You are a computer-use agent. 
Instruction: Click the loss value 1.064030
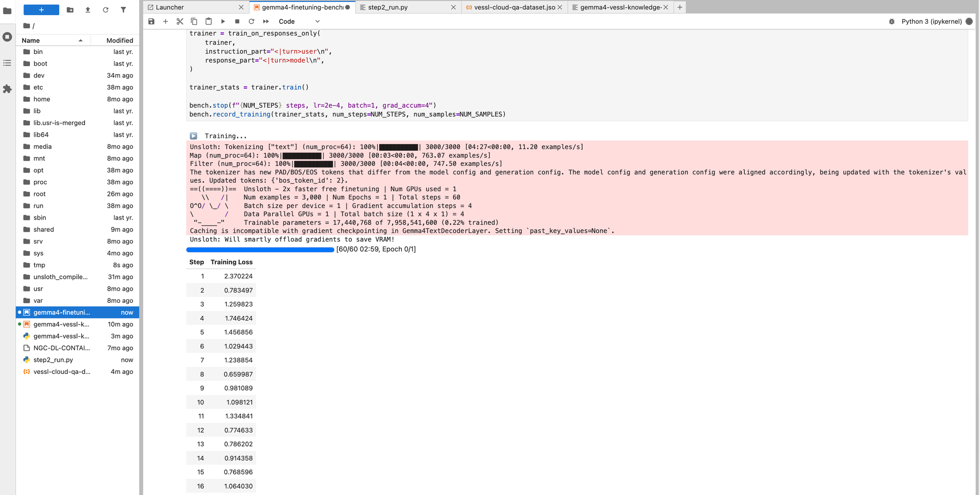click(238, 486)
